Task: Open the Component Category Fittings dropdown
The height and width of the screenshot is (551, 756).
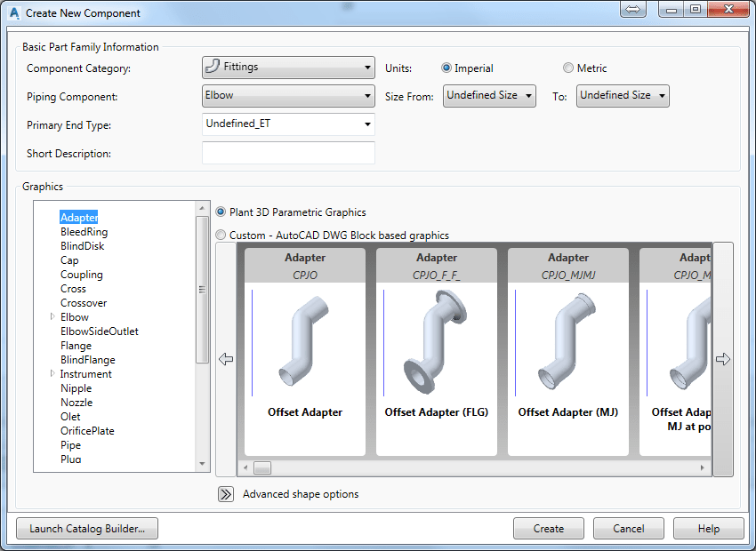Action: point(288,68)
